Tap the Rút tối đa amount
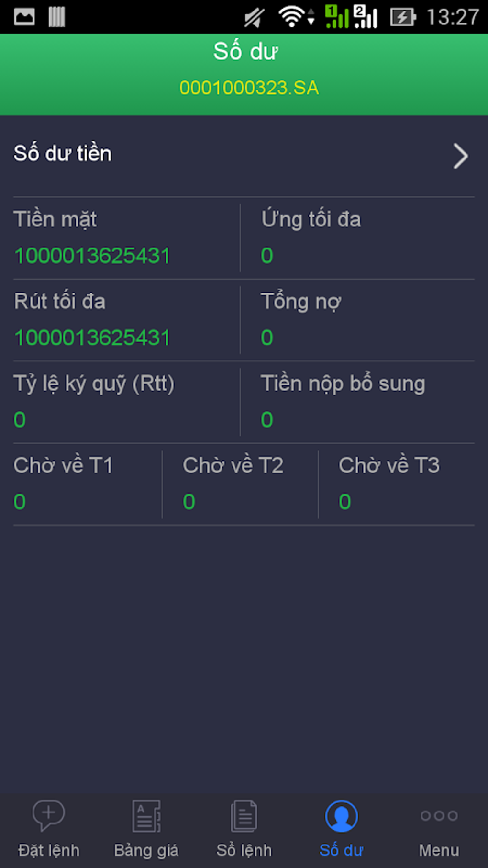Screen dimensions: 488x868 tap(92, 338)
